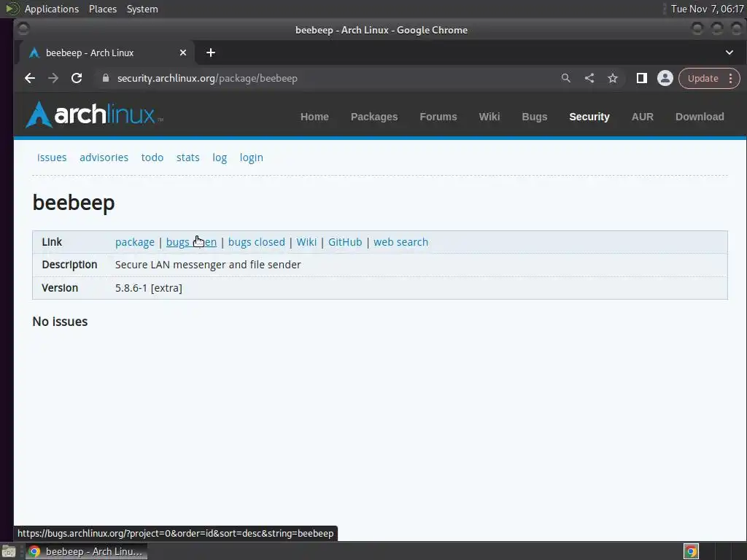Viewport: 747px width, 560px height.
Task: Follow the bugs closed link
Action: [x=256, y=242]
